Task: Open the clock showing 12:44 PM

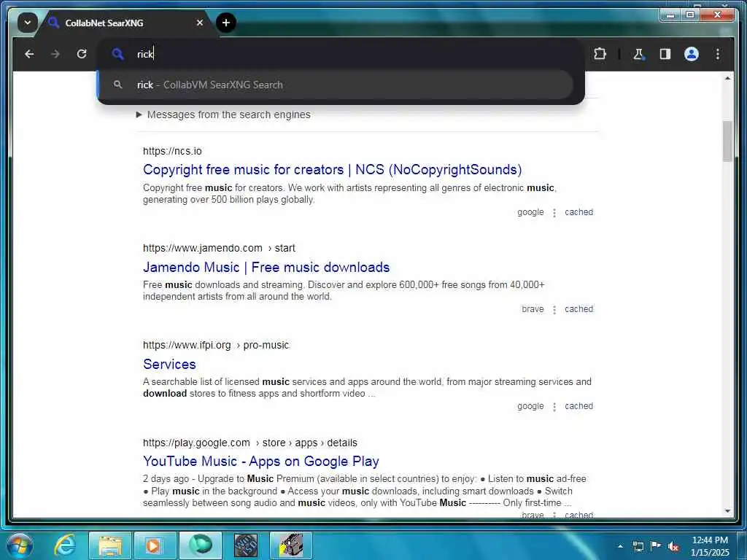Action: pos(710,546)
